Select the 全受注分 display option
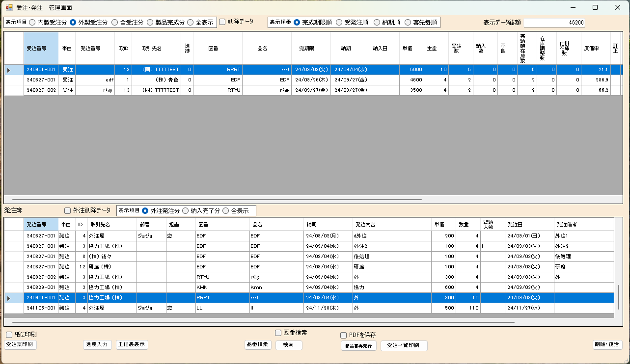 click(x=127, y=22)
